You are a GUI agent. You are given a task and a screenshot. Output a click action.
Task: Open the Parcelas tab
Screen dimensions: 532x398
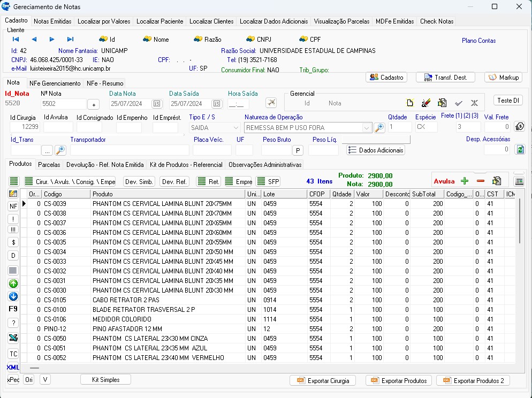49,165
